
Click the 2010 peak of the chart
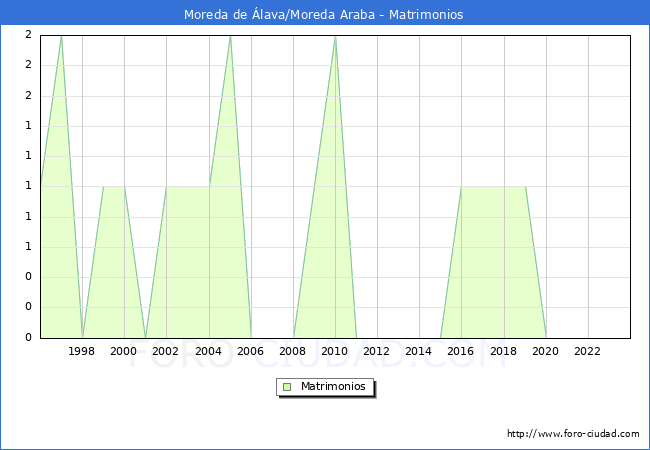[335, 36]
